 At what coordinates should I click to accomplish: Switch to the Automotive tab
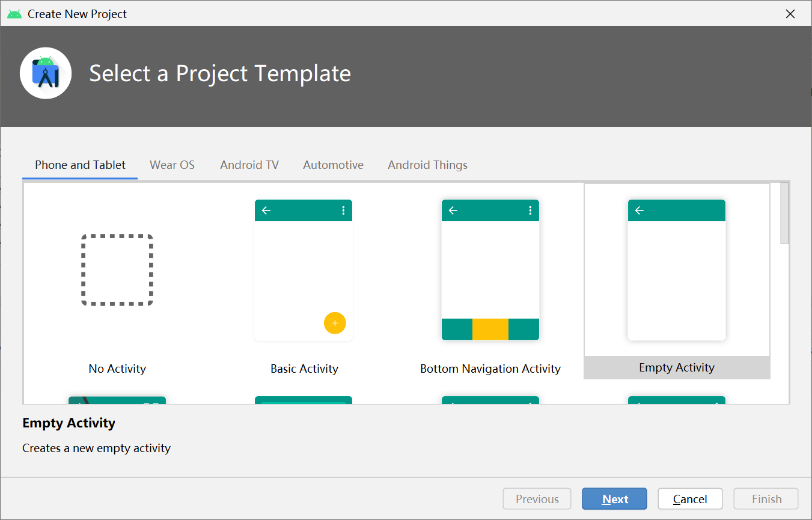click(x=333, y=165)
